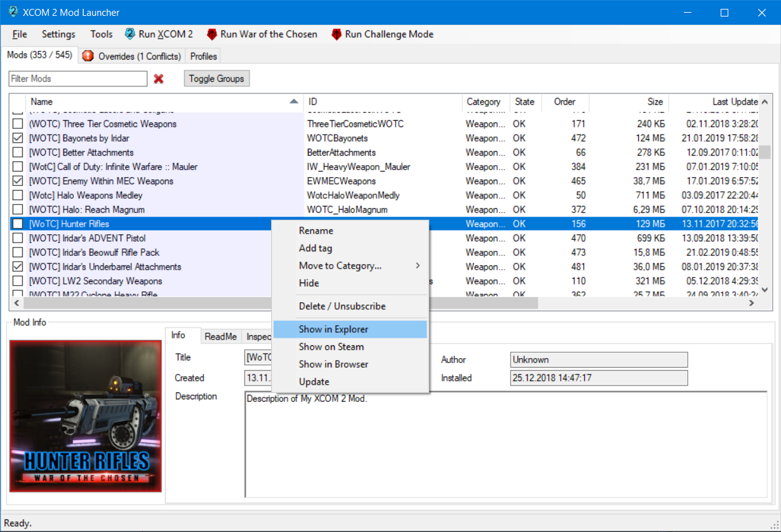Choose Rename from the context menu
Screen dimensions: 781x532
(x=350, y=231)
